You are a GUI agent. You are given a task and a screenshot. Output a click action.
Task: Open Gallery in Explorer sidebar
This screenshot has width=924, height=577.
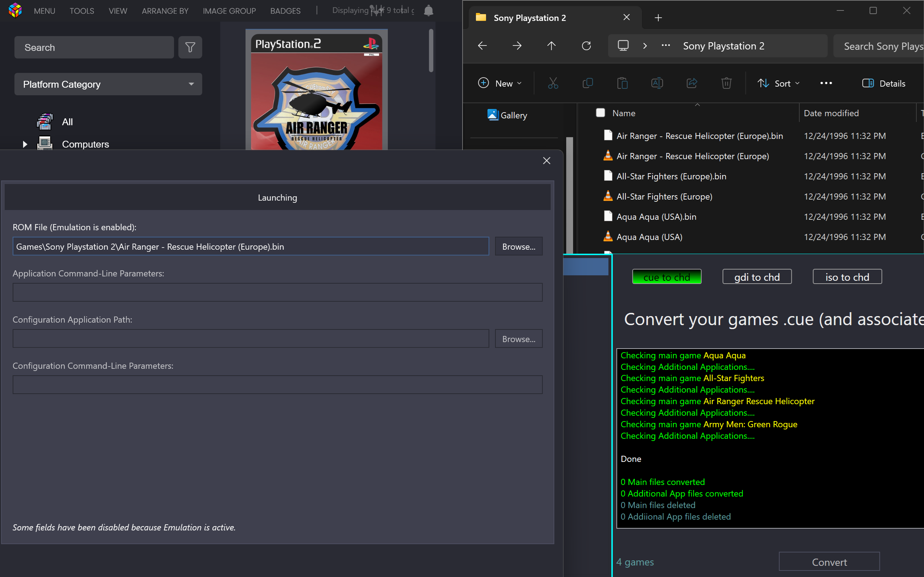(x=507, y=115)
